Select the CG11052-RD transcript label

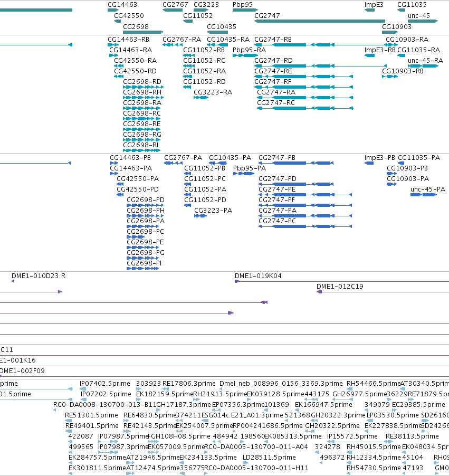[204, 82]
